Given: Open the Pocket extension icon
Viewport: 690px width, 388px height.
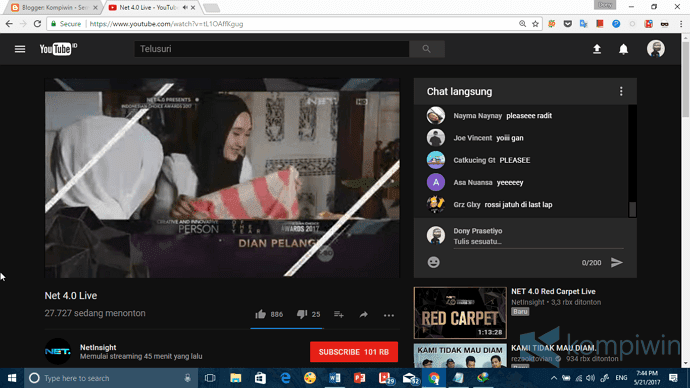Looking at the screenshot, I should [x=568, y=24].
